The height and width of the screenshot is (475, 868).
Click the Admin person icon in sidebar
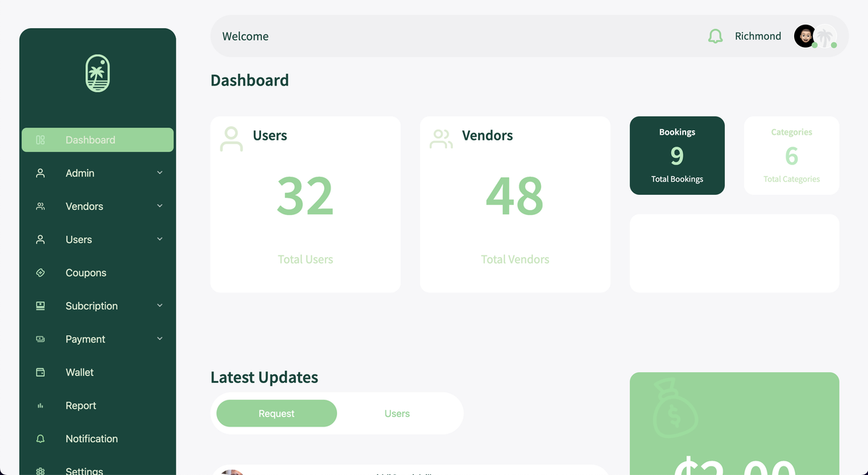tap(41, 173)
